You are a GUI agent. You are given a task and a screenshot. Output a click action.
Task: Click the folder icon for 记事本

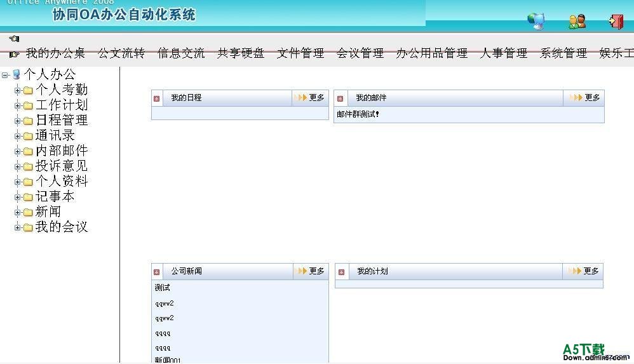tap(28, 198)
